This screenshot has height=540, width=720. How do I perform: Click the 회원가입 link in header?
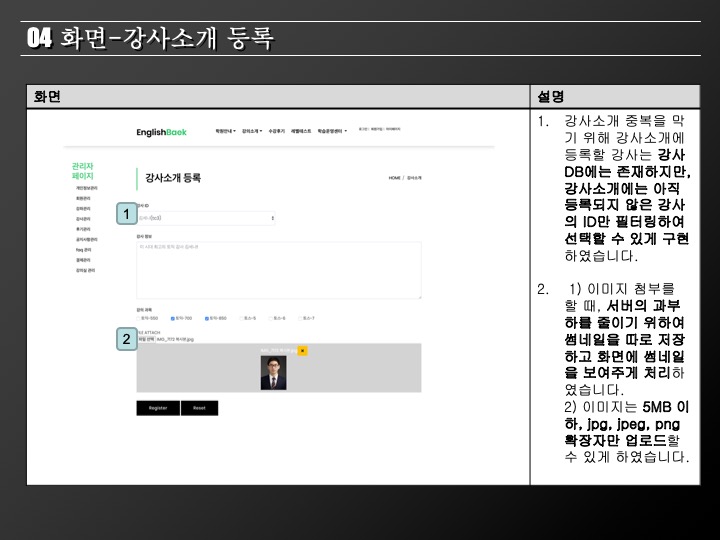(x=377, y=129)
